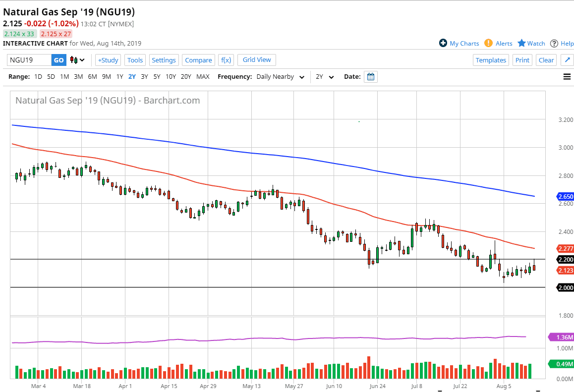Select the 2Y range option

[132, 77]
